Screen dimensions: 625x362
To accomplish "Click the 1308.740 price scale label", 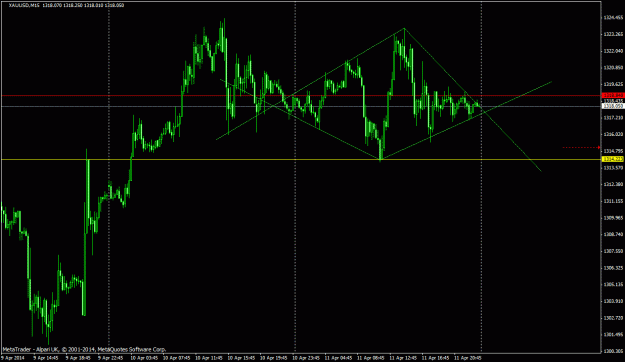I will (x=613, y=234).
